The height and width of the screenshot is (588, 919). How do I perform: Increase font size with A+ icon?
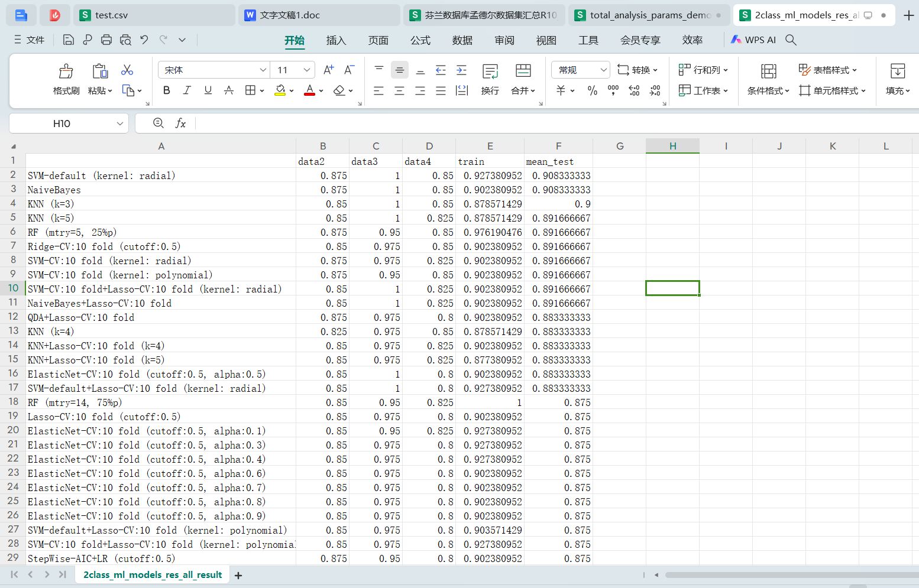329,70
